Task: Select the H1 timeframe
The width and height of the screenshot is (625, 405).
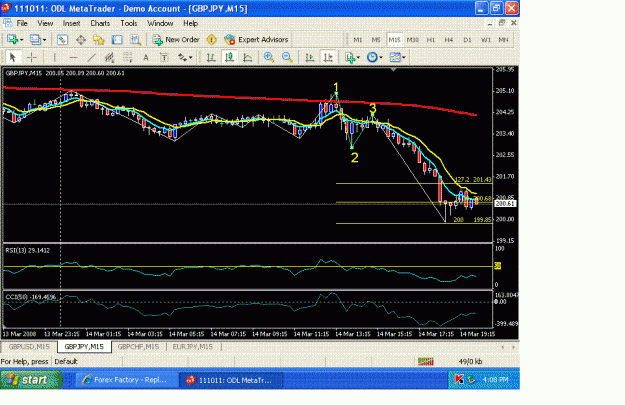Action: click(x=431, y=40)
